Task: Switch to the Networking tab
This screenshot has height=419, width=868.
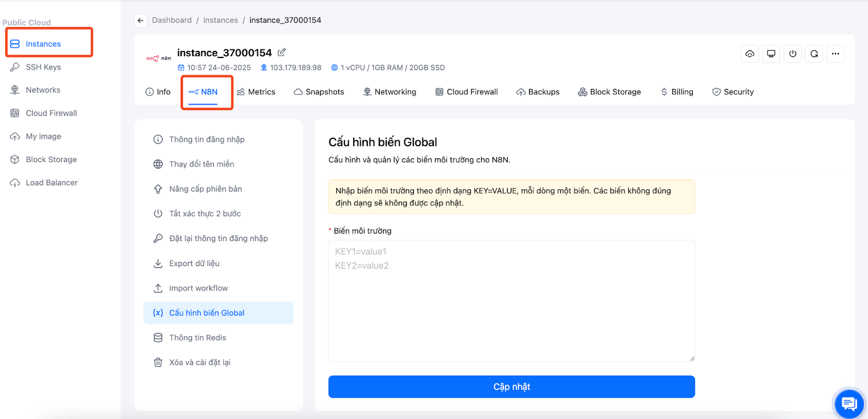Action: tap(390, 92)
